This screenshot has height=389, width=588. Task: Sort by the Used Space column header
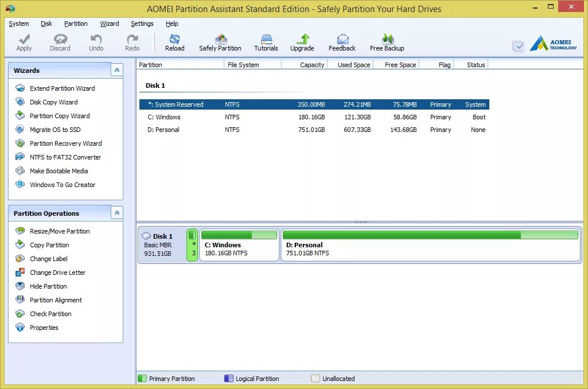click(x=351, y=64)
